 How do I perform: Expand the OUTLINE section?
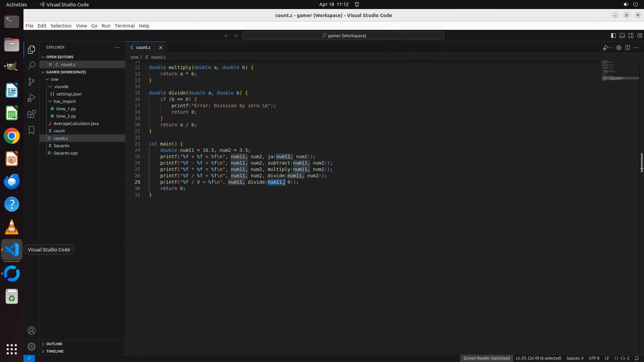pyautogui.click(x=54, y=344)
